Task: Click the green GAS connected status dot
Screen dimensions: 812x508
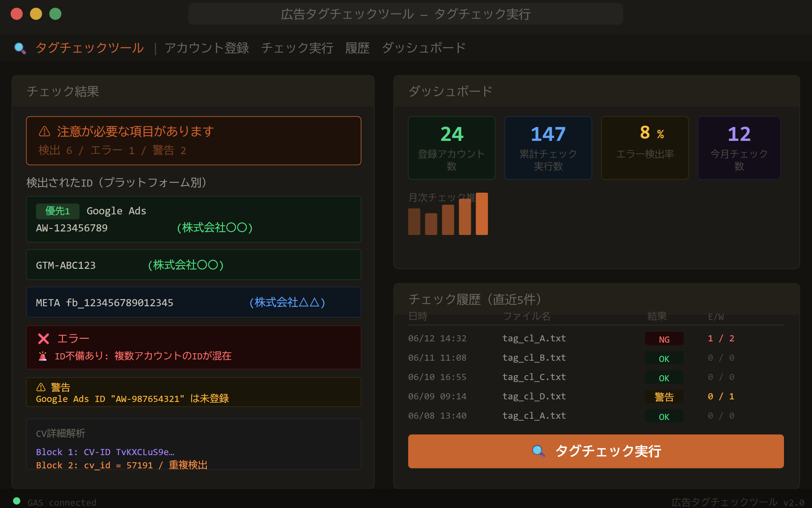Action: [16, 501]
